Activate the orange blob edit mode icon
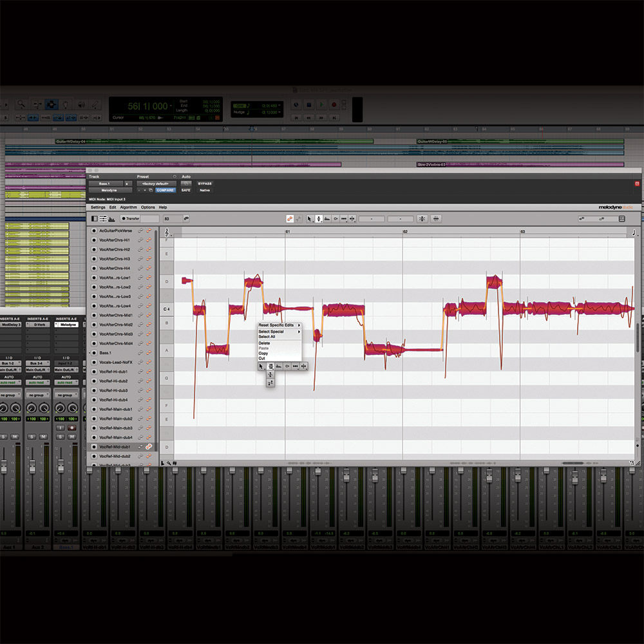Screen dimensions: 644x644 pyautogui.click(x=290, y=219)
